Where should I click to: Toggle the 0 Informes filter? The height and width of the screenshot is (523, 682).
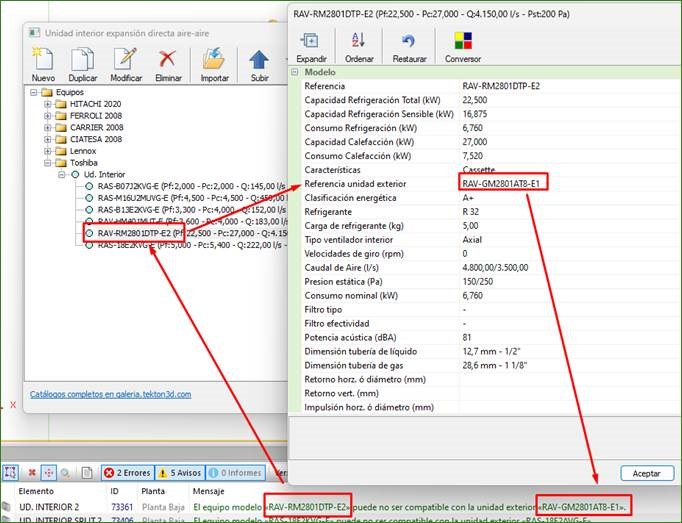(235, 473)
